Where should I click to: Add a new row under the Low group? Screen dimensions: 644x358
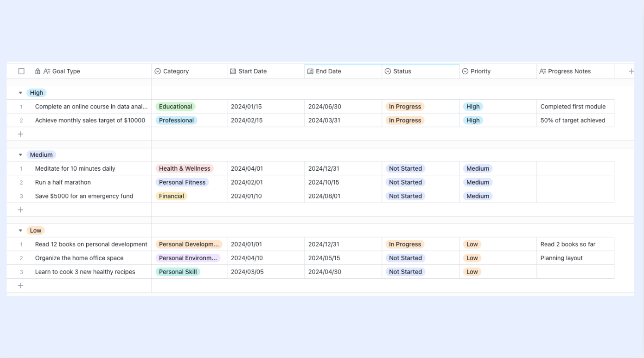click(20, 286)
